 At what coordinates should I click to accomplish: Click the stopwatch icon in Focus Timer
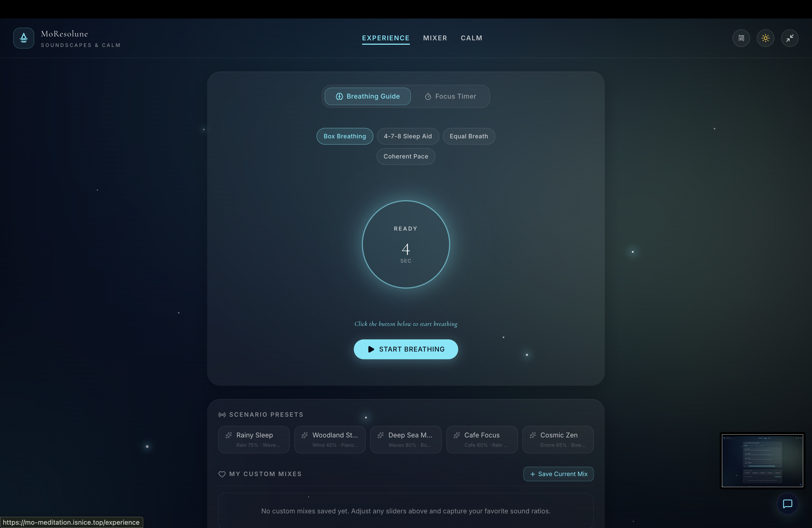pos(428,97)
